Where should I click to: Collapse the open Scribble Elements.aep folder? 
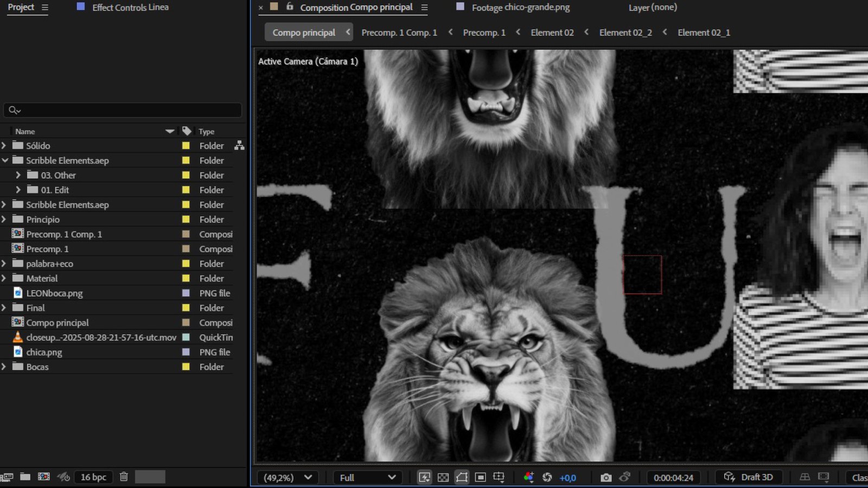coord(4,160)
